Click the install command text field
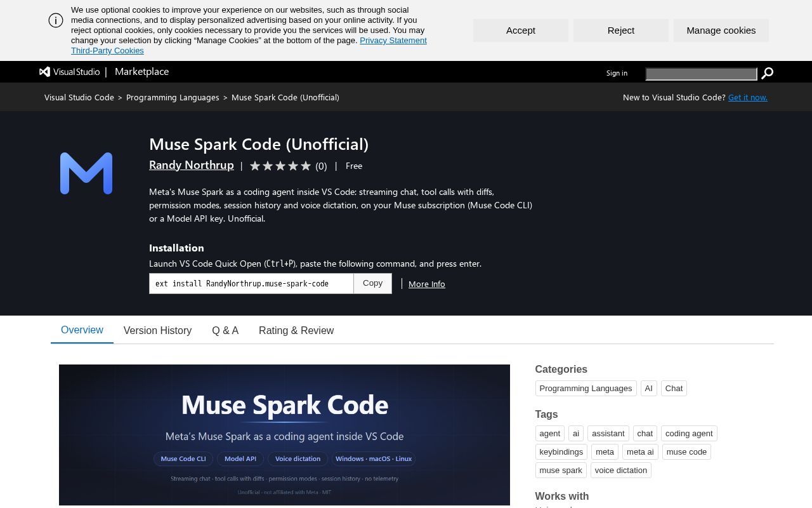This screenshot has height=508, width=812. point(251,284)
